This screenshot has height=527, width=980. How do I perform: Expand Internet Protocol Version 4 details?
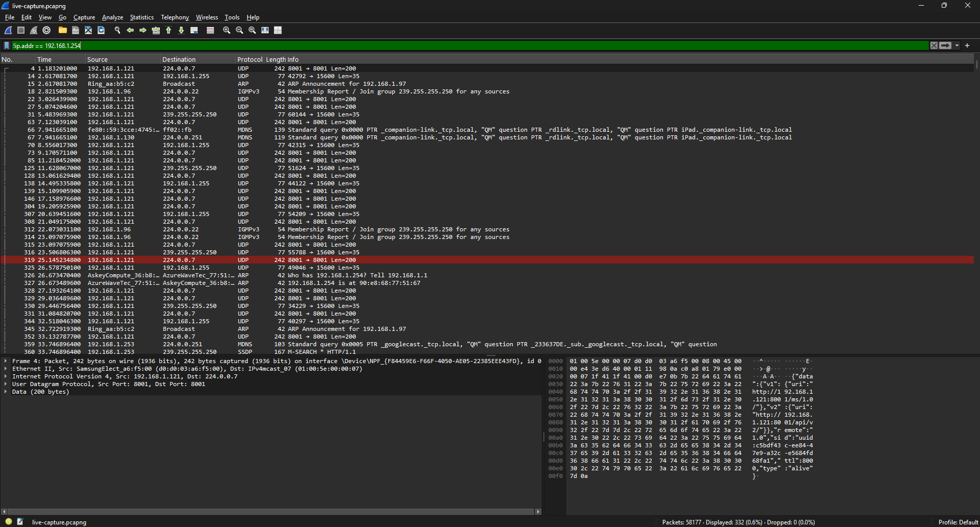point(6,376)
